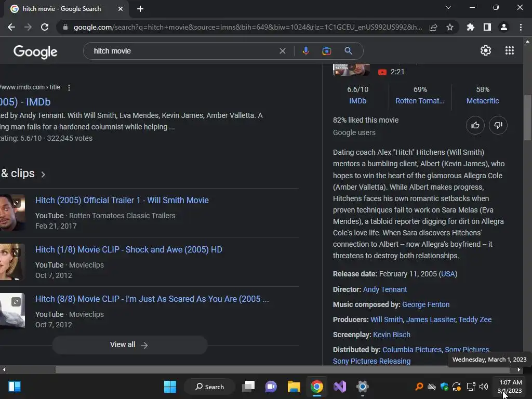The height and width of the screenshot is (399, 532).
Task: Open Google quick settings gear
Action: (486, 50)
